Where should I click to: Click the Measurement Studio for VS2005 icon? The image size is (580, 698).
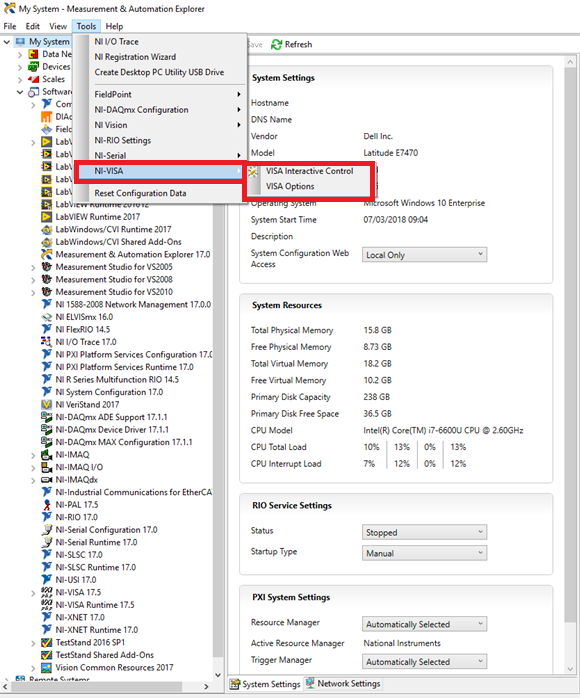pyautogui.click(x=46, y=267)
